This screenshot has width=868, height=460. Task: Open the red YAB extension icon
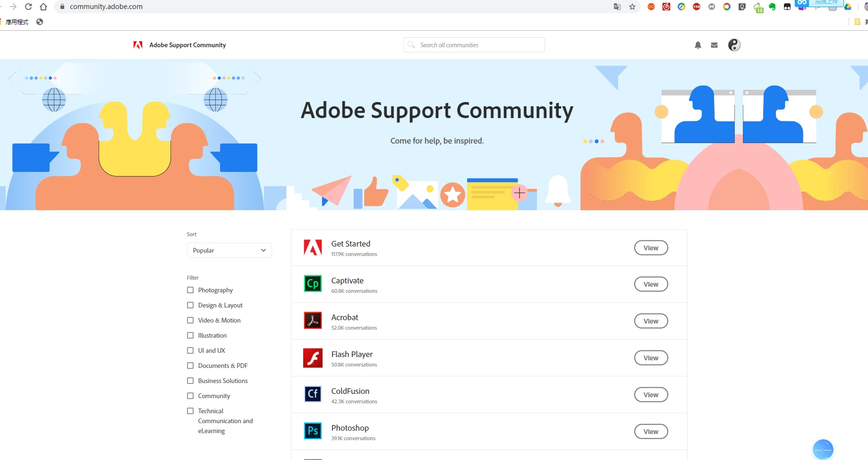(697, 7)
